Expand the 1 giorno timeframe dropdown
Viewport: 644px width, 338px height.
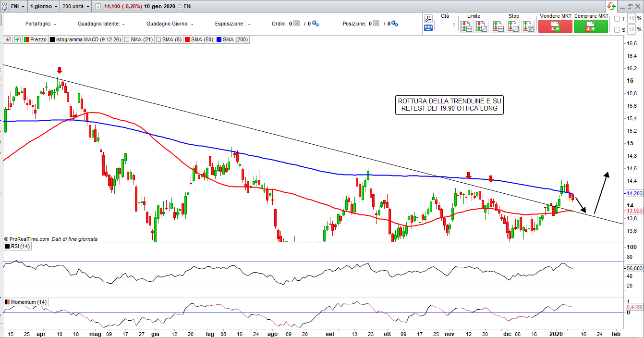coord(43,7)
